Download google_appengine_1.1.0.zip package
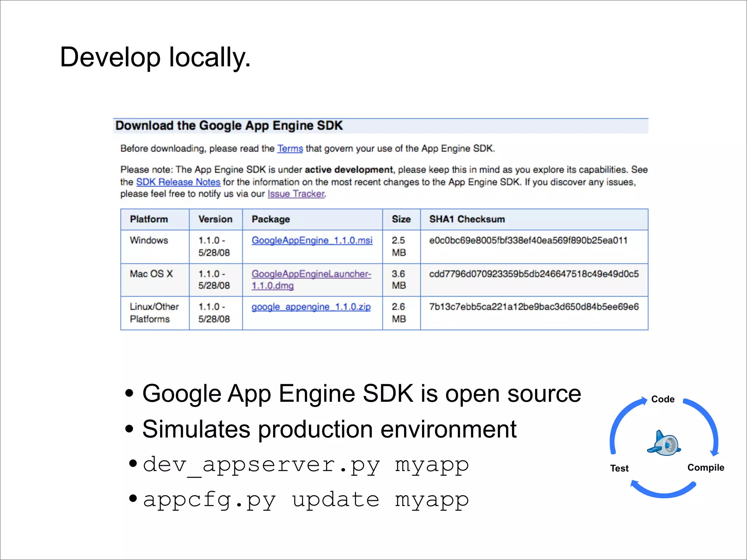This screenshot has width=747, height=560. (311, 307)
